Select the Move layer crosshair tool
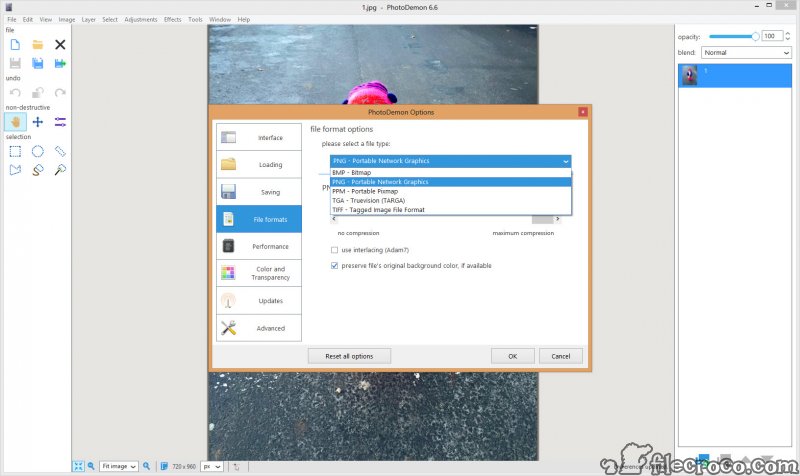The width and height of the screenshot is (800, 476). [x=38, y=122]
